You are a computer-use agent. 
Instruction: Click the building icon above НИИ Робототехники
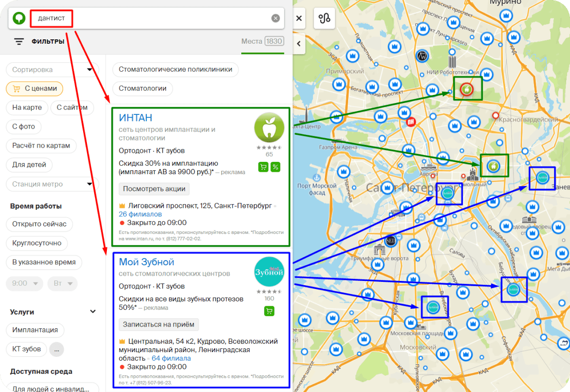click(453, 62)
